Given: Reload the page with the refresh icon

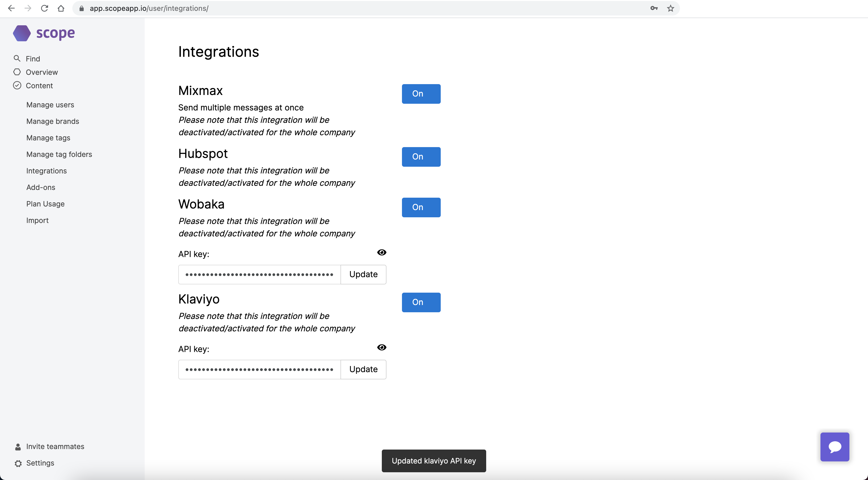Looking at the screenshot, I should [44, 9].
